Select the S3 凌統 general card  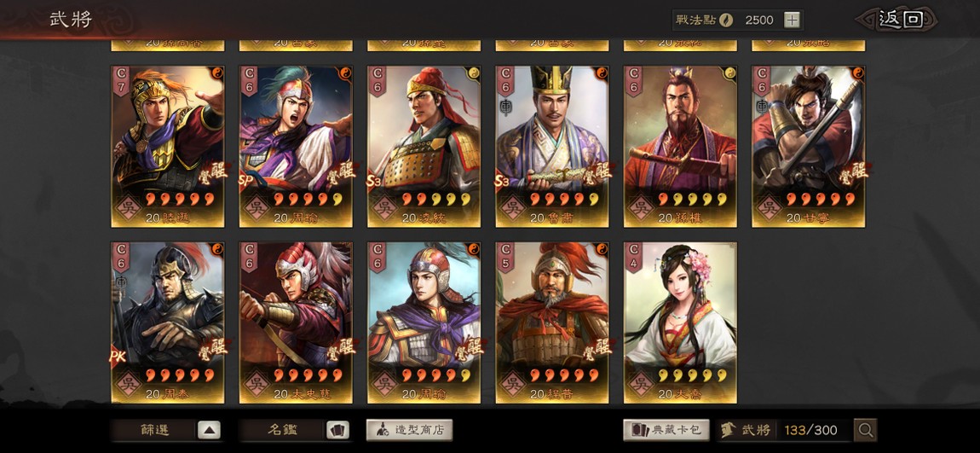[424, 147]
